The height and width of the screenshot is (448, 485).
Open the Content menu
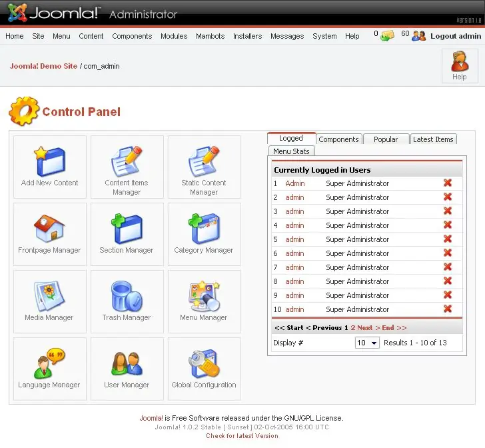pos(91,36)
